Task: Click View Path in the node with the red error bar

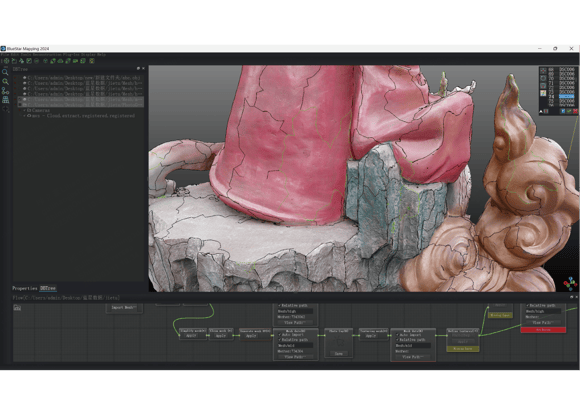Action: click(x=543, y=323)
